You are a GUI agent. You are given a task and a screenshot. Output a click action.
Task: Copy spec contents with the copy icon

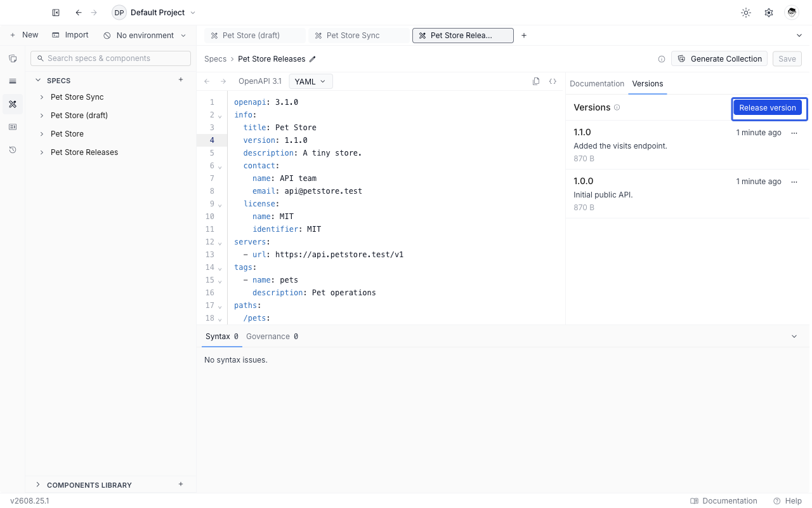click(x=536, y=81)
